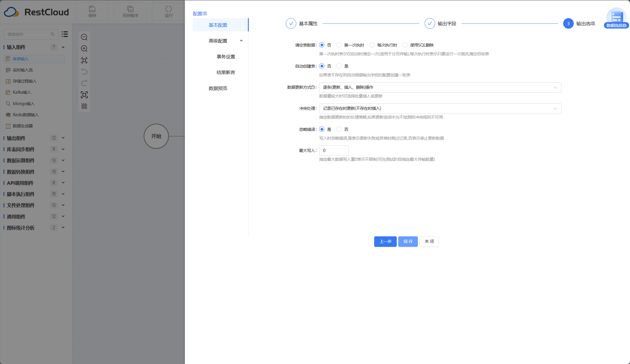The width and height of the screenshot is (630, 364).
Task: Set 清空表数据 to 否
Action: (322, 45)
